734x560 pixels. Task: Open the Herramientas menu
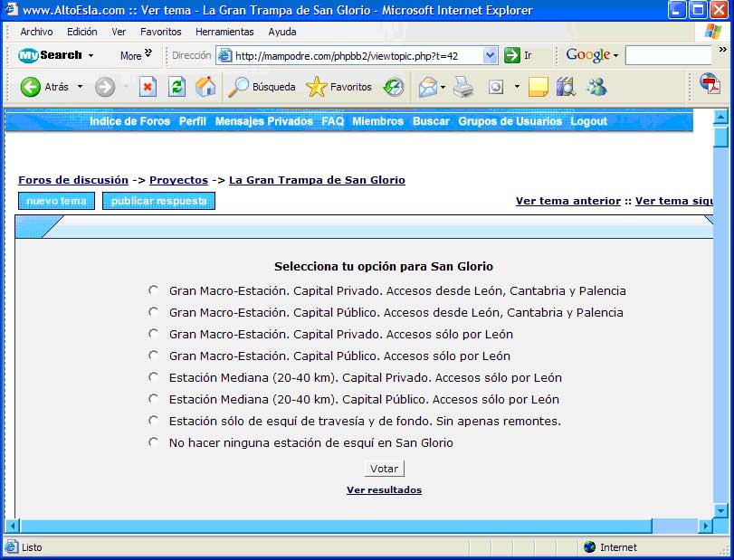(225, 32)
